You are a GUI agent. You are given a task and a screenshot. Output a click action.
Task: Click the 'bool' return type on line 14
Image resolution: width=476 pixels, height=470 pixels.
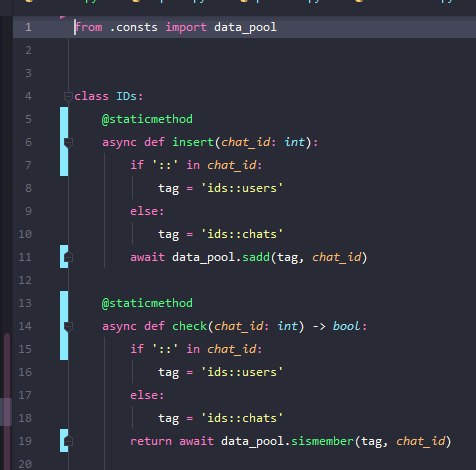click(x=346, y=326)
